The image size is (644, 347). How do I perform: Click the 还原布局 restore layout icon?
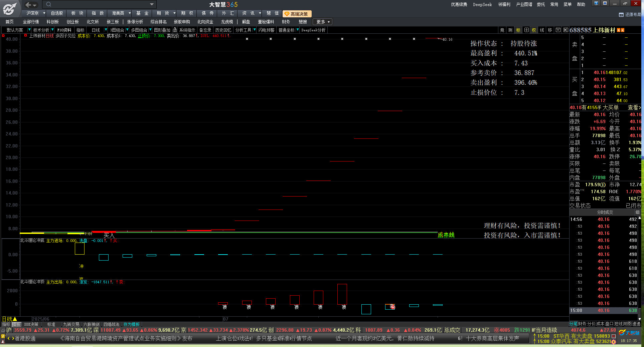(621, 15)
